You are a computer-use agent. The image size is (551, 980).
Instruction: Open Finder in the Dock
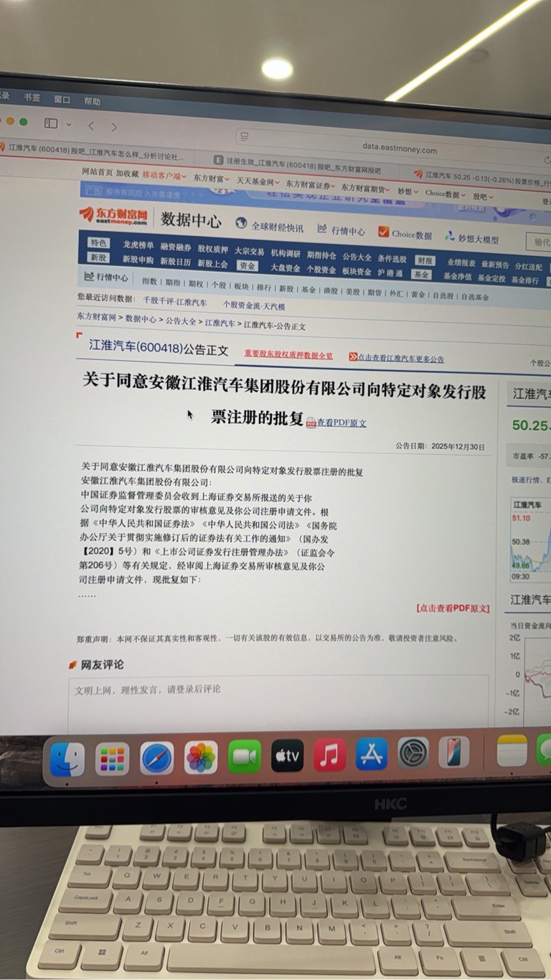(67, 759)
